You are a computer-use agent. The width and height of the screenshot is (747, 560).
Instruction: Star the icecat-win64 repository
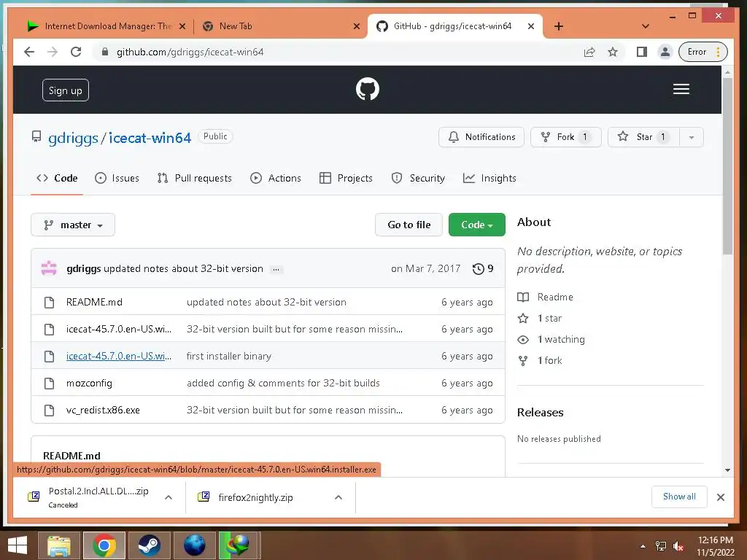[643, 137]
